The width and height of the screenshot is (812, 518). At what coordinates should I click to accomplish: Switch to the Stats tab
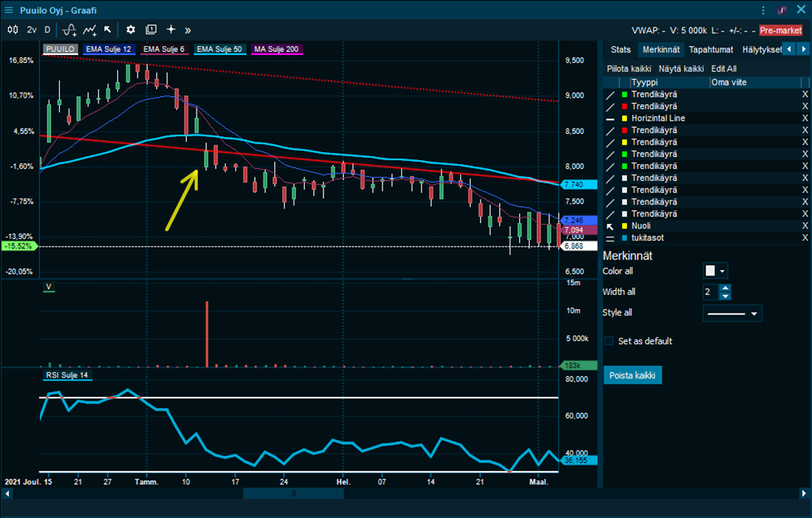(620, 49)
